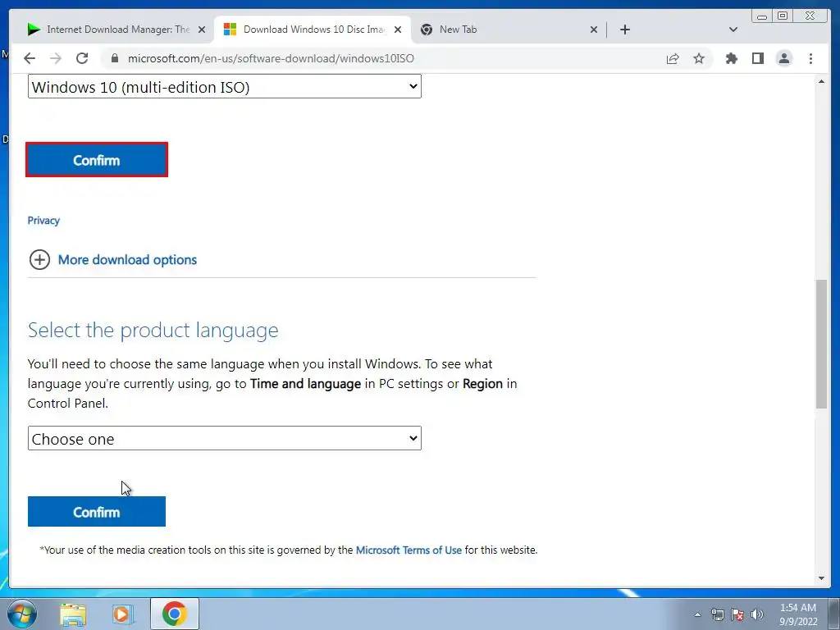Open the Windows Start menu

pyautogui.click(x=22, y=614)
